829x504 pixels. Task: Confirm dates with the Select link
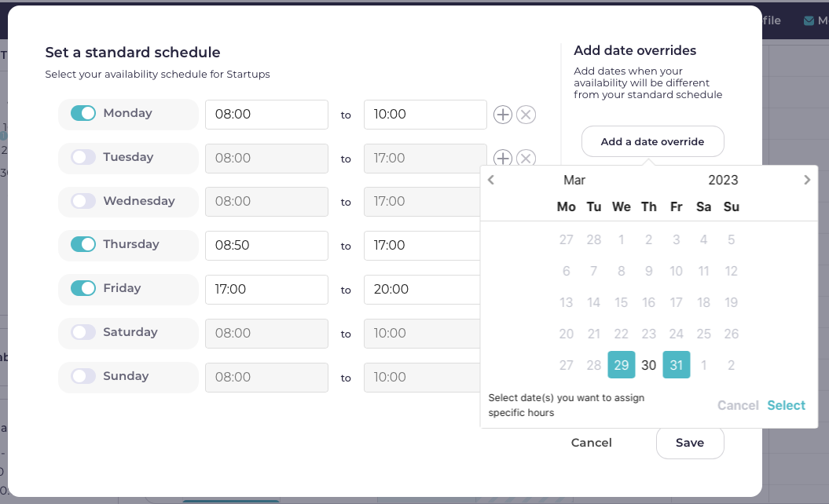click(x=787, y=405)
